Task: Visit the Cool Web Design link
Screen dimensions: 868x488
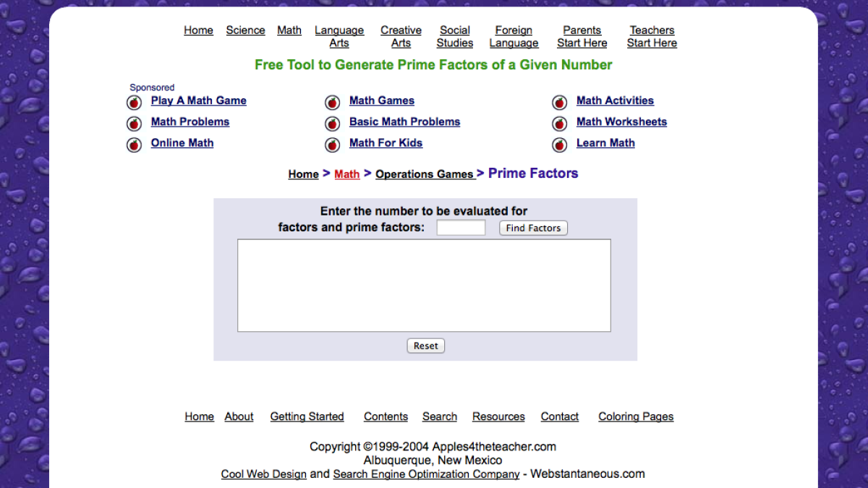Action: 263,474
